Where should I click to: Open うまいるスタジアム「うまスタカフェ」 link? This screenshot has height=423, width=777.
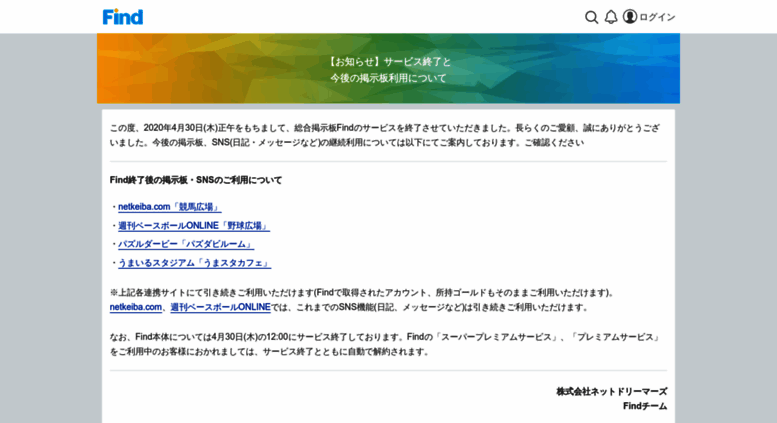(194, 263)
